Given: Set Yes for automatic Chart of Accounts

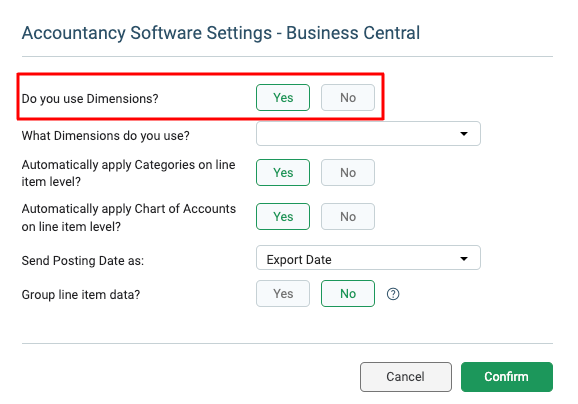Looking at the screenshot, I should [283, 216].
